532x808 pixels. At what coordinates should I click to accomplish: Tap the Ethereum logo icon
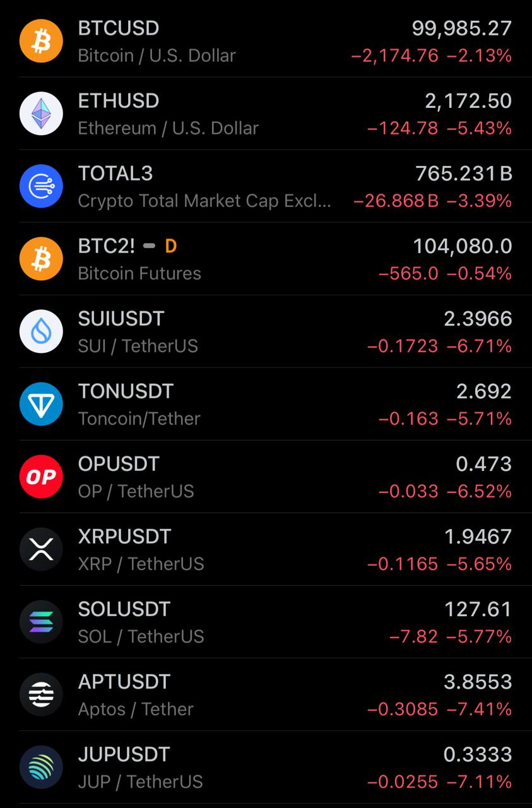click(x=41, y=114)
